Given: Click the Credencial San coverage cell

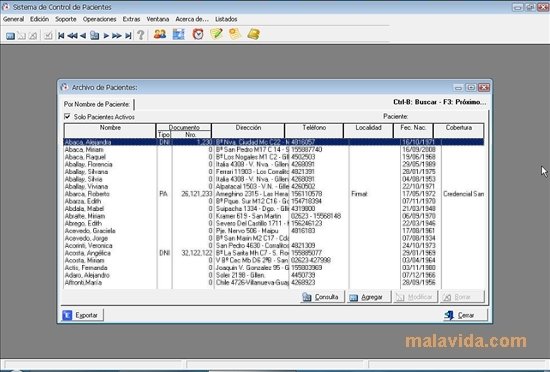Looking at the screenshot, I should (463, 194).
